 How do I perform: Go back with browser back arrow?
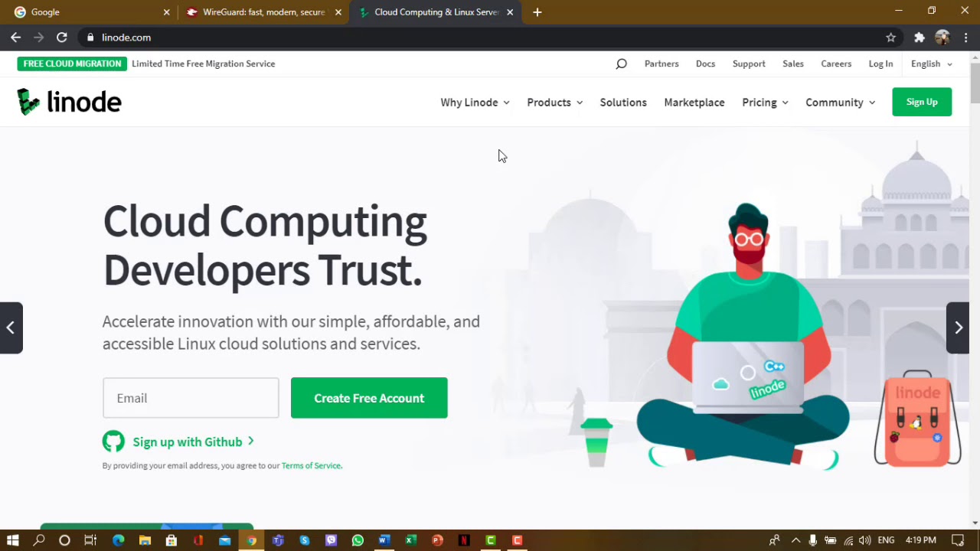[15, 37]
